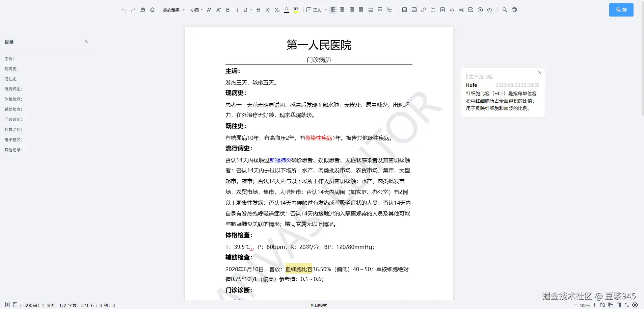The image size is (644, 309).
Task: Jump to 处置治疗 in the catalog
Action: tap(14, 130)
